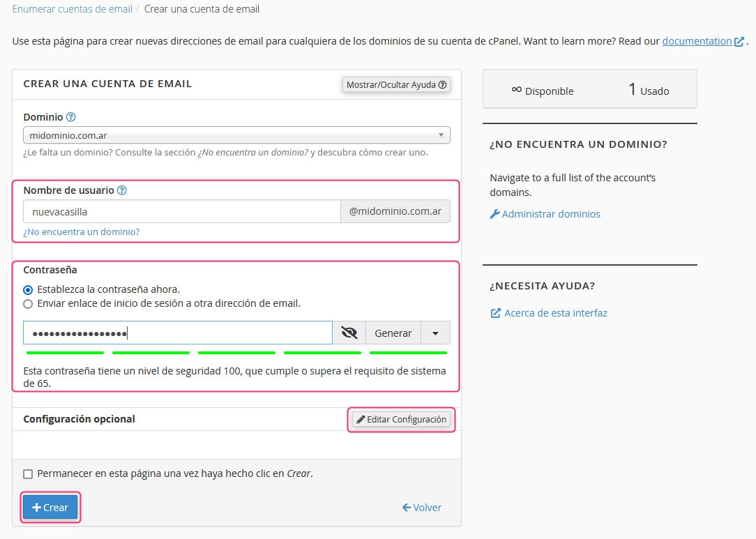Screen dimensions: 756x539
Task: Go to 'Enumerar cuentas de email' breadcrumb
Action: (71, 9)
